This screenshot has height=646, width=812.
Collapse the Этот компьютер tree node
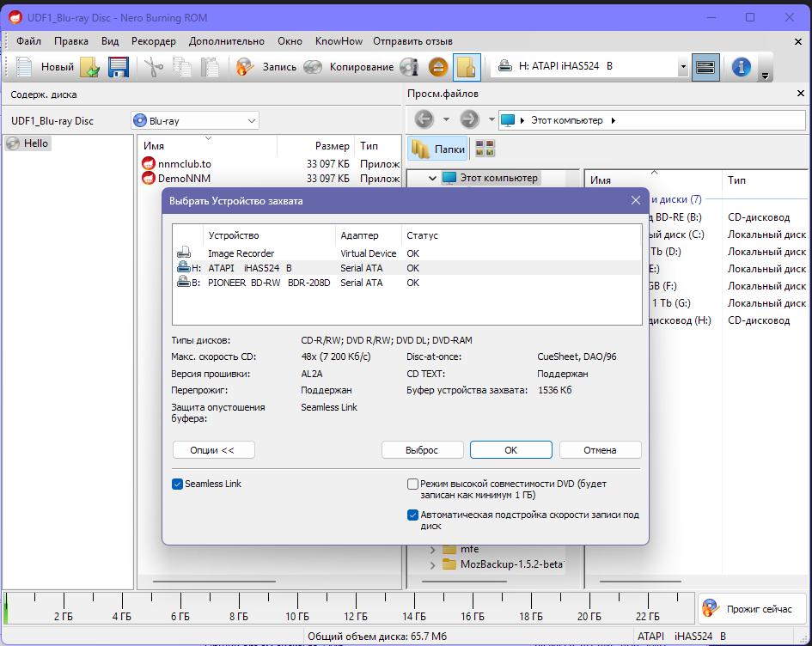pos(431,178)
